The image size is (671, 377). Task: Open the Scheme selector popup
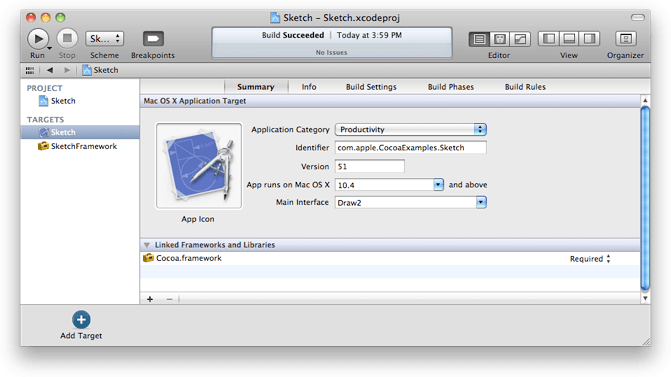(x=104, y=39)
